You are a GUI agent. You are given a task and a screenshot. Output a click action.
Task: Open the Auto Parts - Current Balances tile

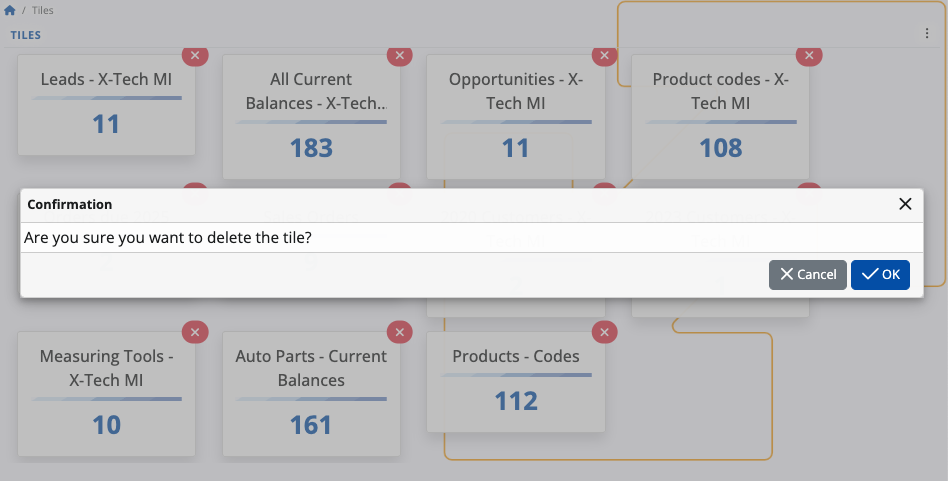[x=311, y=392]
